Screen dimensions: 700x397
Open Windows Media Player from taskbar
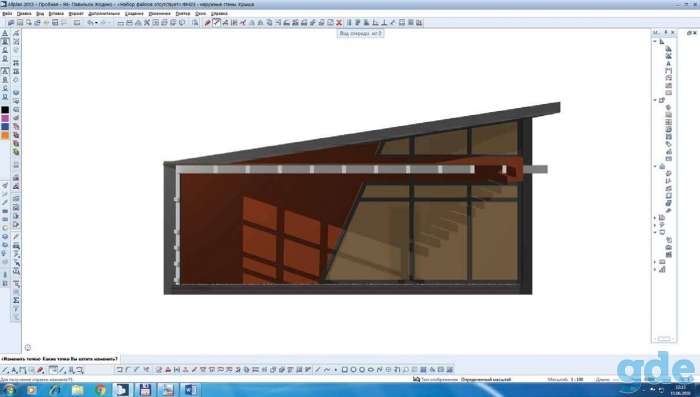coord(32,390)
